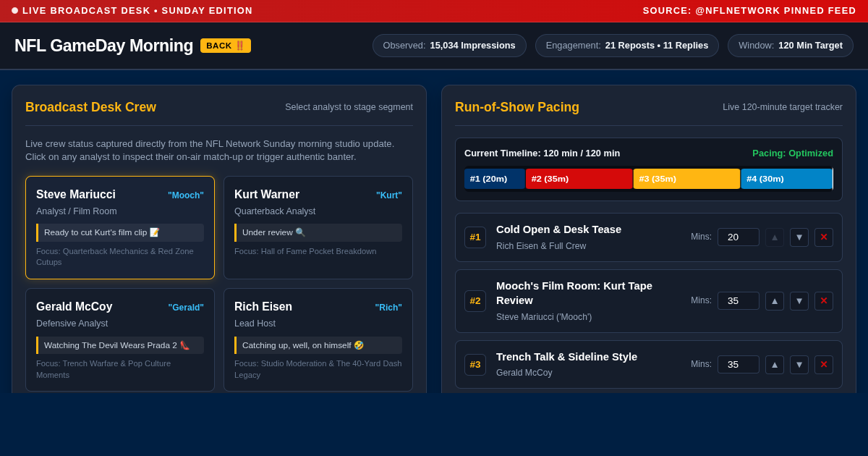
Task: Move Trench Talk segment down
Action: tap(799, 365)
